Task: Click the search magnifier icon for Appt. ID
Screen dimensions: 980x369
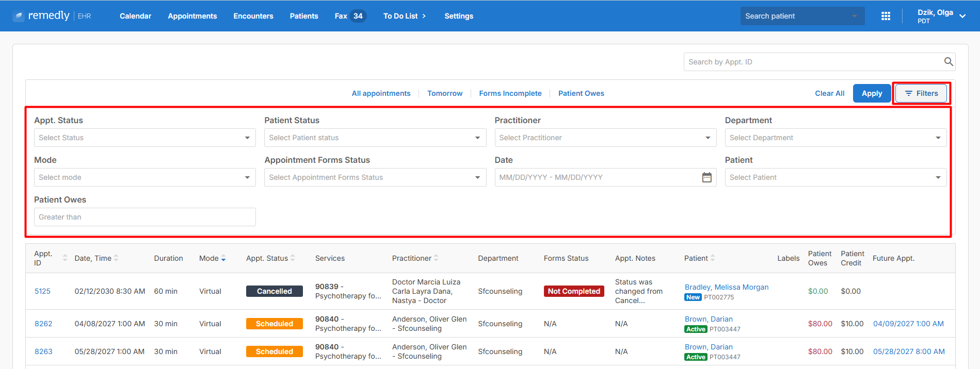Action: coord(948,62)
